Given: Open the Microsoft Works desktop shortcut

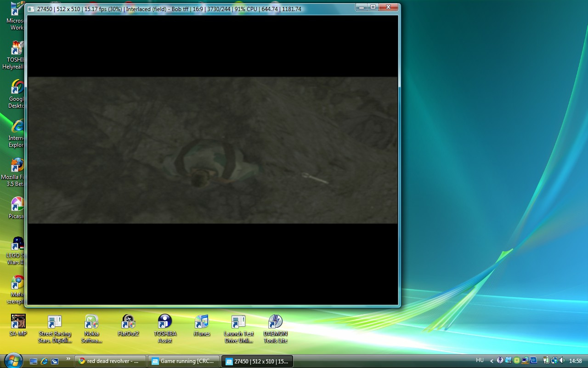Looking at the screenshot, I should pos(15,16).
